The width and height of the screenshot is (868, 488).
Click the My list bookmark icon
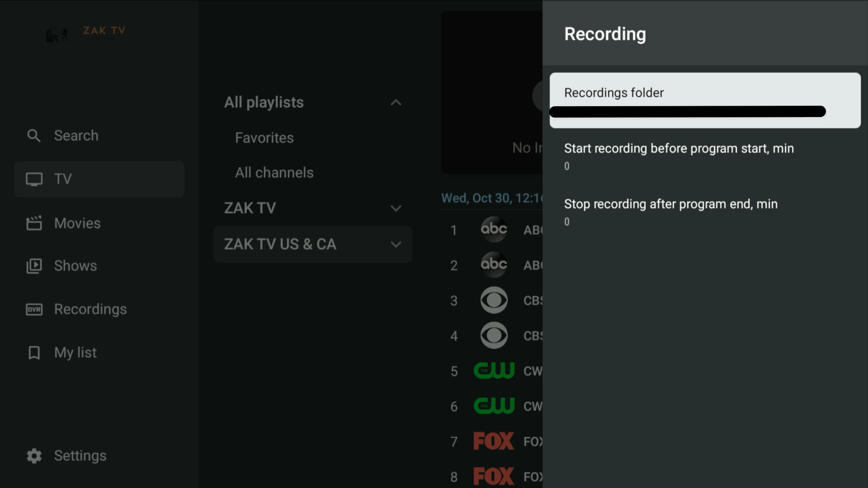coord(34,353)
